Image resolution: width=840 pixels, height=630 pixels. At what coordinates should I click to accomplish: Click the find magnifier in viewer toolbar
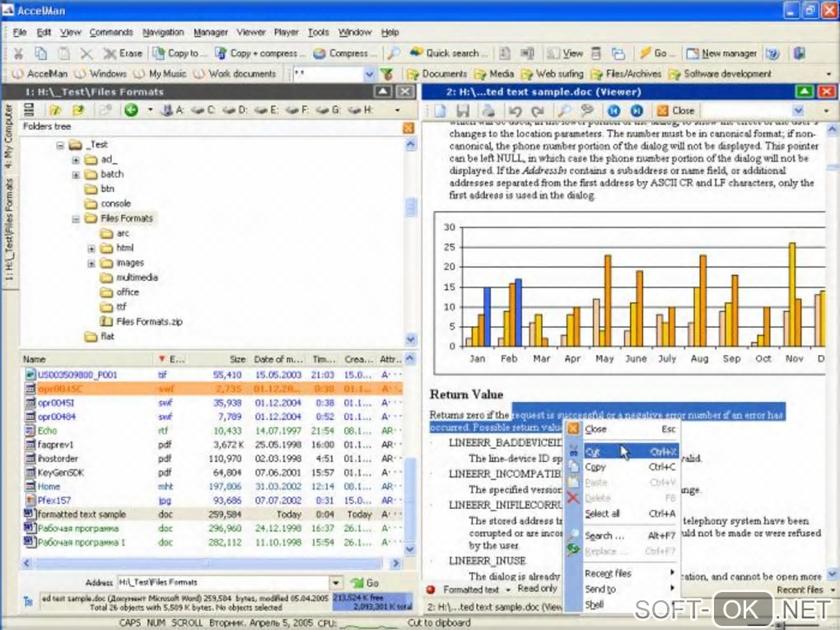[563, 110]
